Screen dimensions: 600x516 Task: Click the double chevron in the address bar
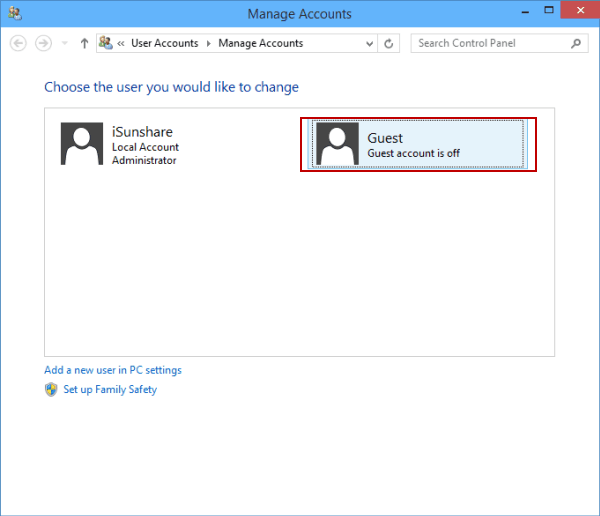click(x=121, y=44)
